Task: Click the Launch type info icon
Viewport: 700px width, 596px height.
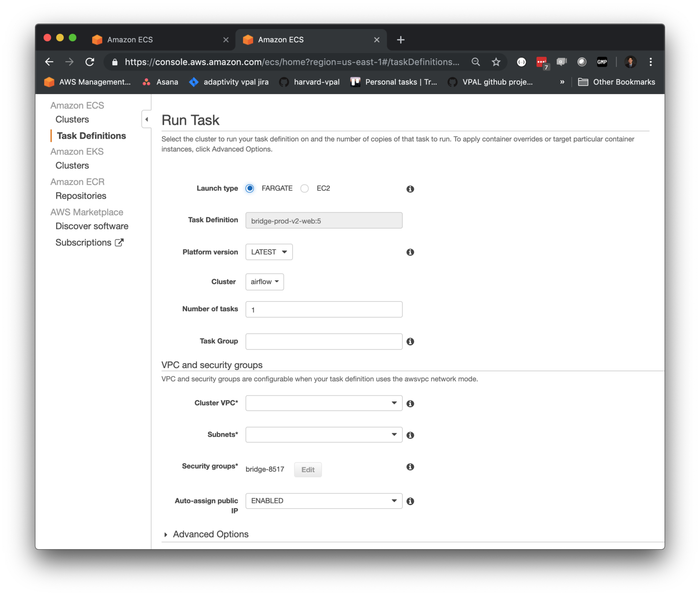Action: [x=410, y=189]
